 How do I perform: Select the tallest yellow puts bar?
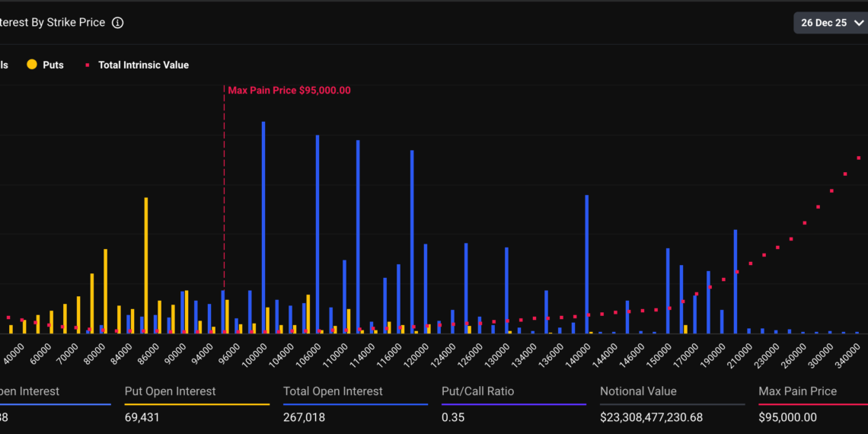(x=146, y=265)
